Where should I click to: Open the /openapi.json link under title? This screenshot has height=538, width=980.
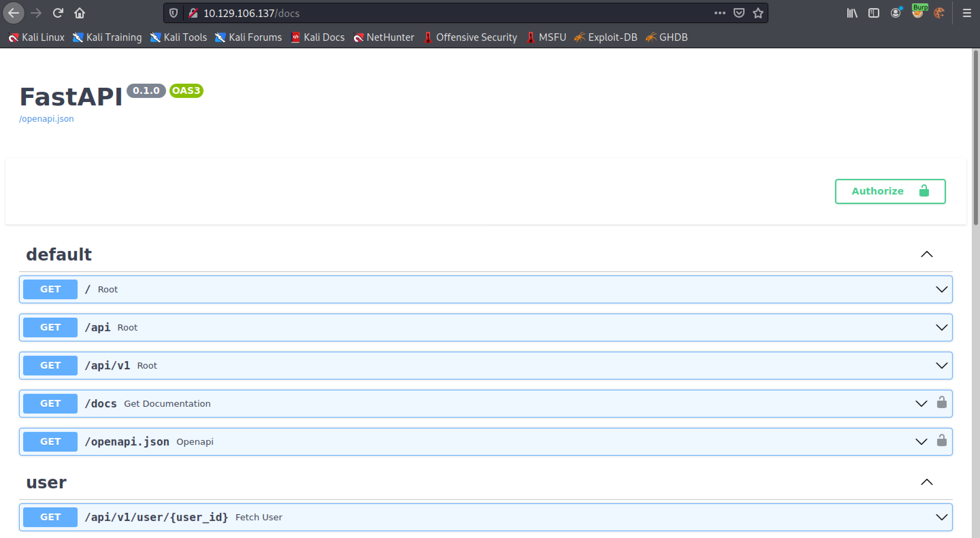pos(46,119)
